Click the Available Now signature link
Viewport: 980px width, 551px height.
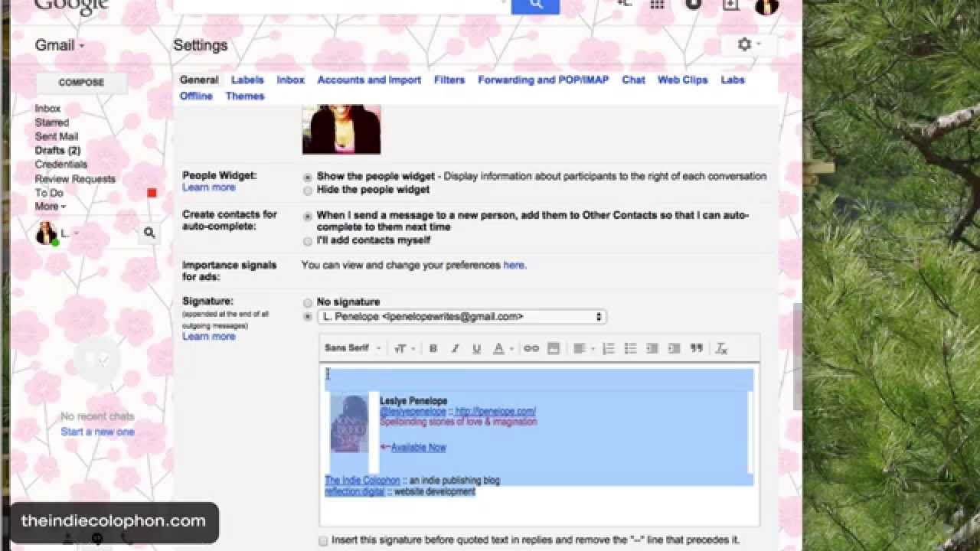coord(418,448)
